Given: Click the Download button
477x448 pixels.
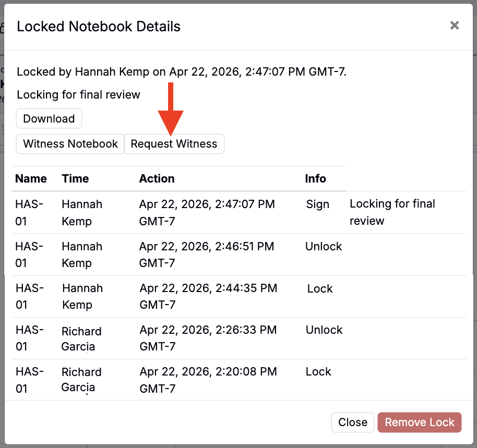Looking at the screenshot, I should click(49, 118).
